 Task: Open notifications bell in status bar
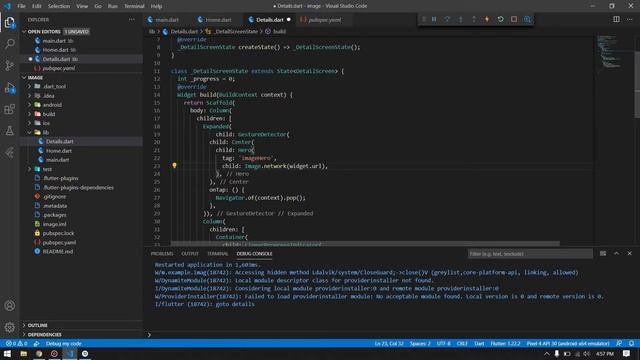(631, 343)
